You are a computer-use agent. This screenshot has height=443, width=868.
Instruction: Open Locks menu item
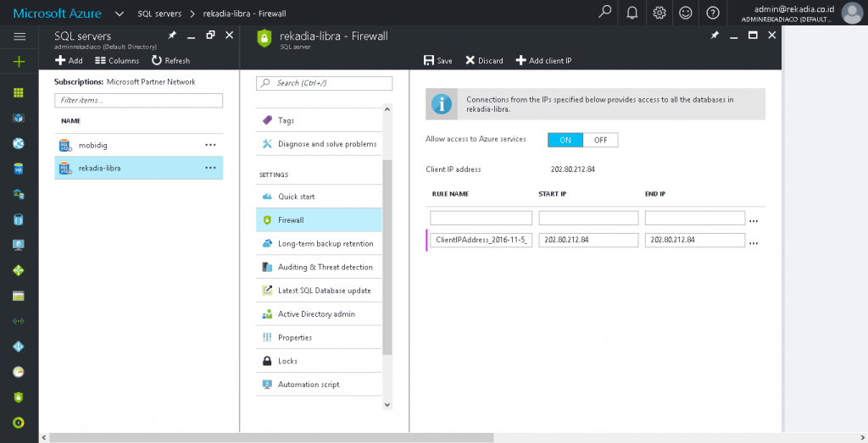319,361
